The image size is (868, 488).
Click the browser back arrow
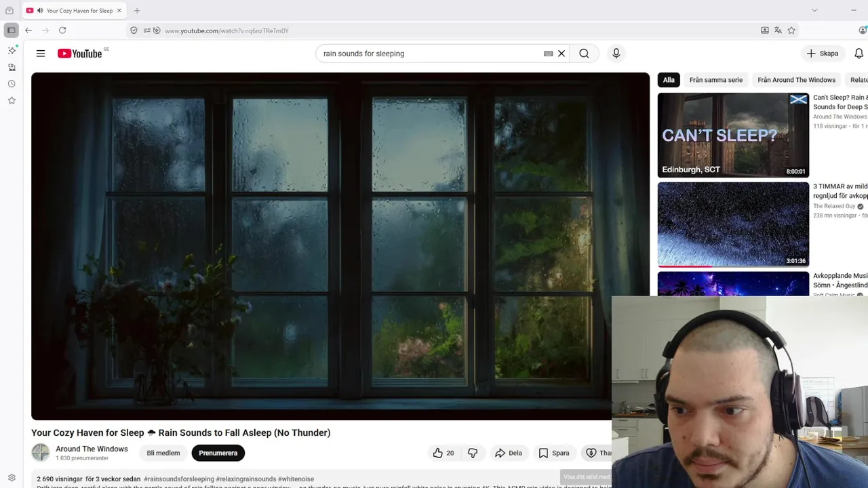coord(28,30)
